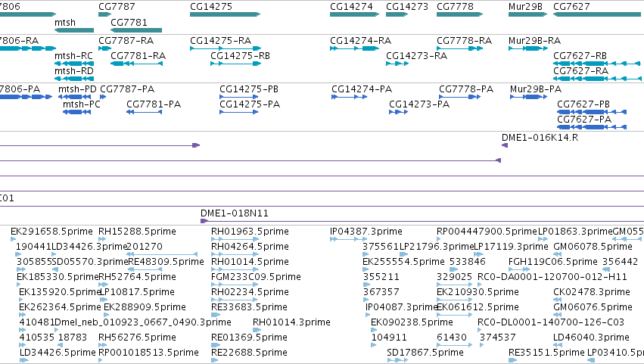Click transcript CG7781-RA label
This screenshot has width=644, height=364.
coord(138,56)
